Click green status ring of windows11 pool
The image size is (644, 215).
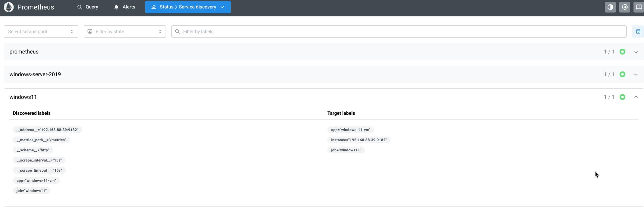tap(622, 97)
